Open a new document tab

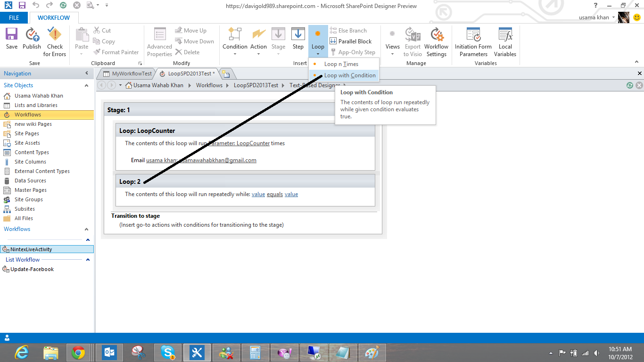[226, 74]
